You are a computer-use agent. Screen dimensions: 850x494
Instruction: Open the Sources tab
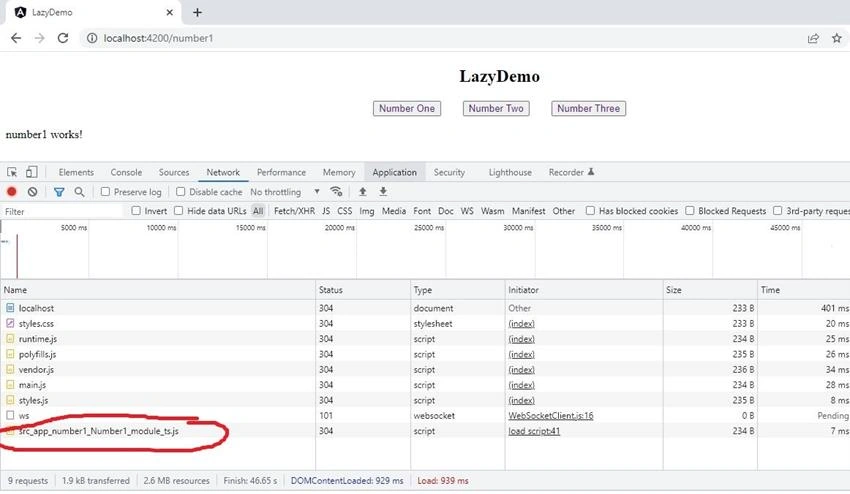[174, 172]
